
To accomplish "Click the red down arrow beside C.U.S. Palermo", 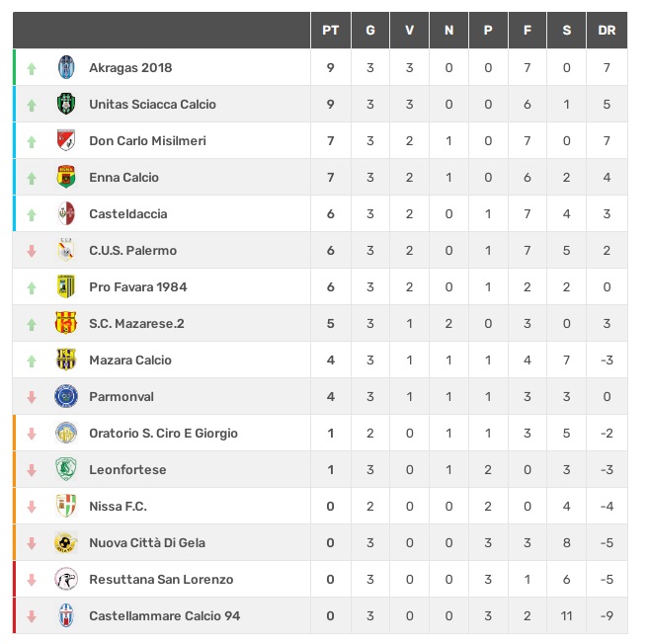I will 32,251.
